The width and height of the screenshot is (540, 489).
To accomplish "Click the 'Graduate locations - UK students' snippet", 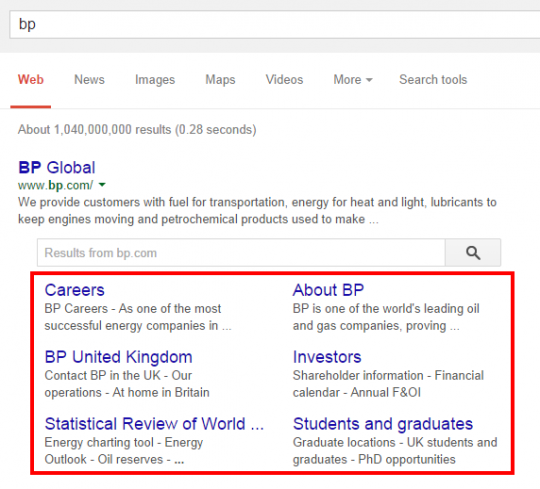I will 395,451.
